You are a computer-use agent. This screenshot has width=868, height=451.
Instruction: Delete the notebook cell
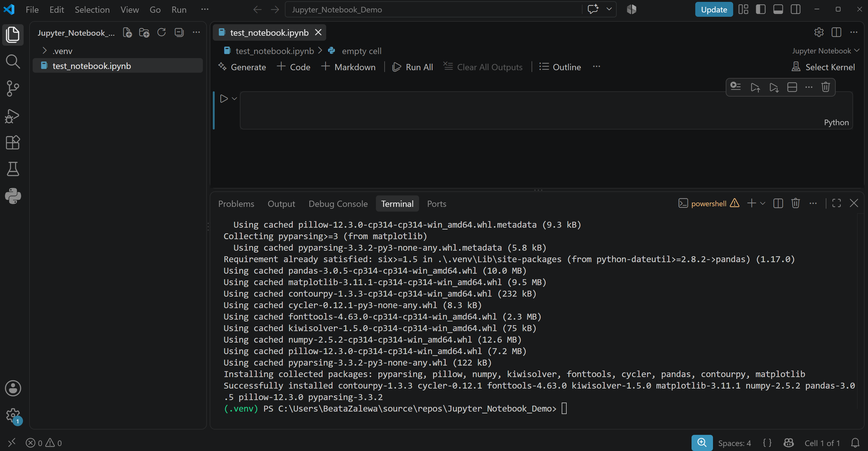coord(825,87)
